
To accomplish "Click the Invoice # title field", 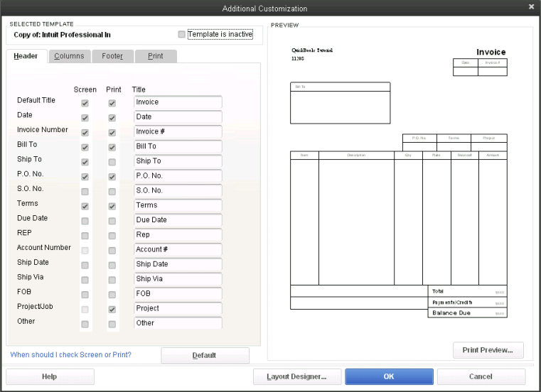I will pyautogui.click(x=178, y=131).
